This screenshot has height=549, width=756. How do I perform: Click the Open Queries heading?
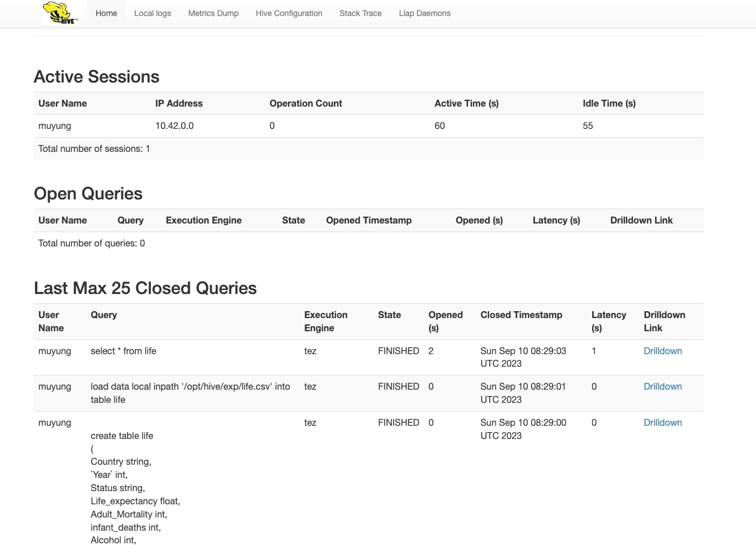coord(88,194)
